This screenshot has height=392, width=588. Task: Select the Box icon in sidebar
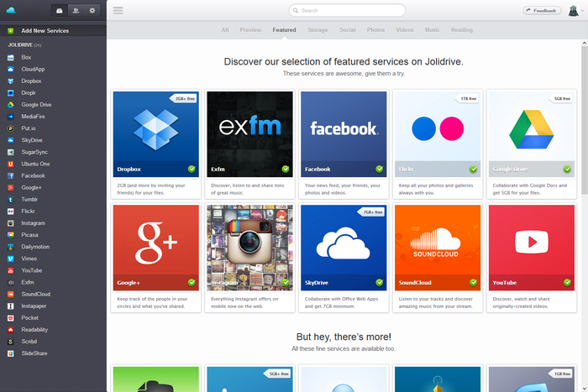(x=10, y=57)
